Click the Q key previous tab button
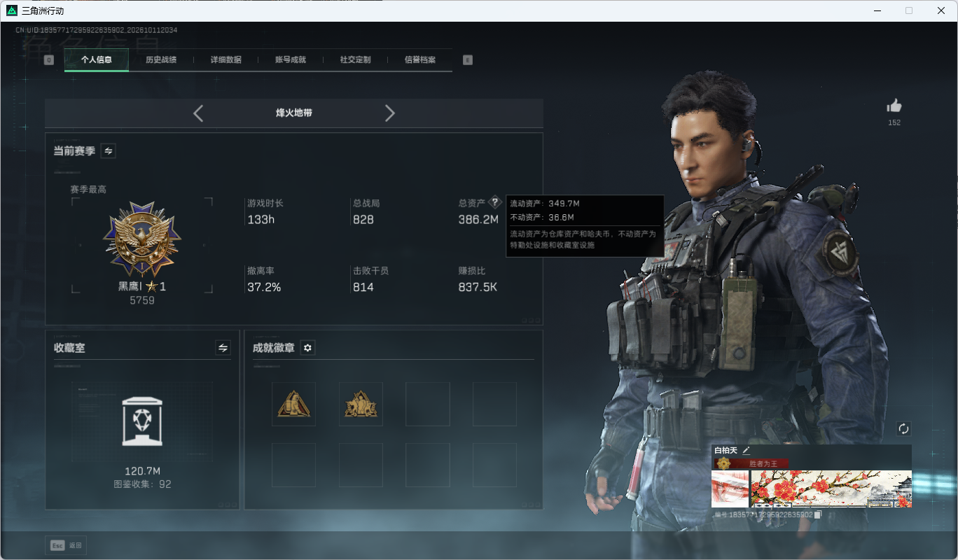The height and width of the screenshot is (560, 958). [48, 60]
